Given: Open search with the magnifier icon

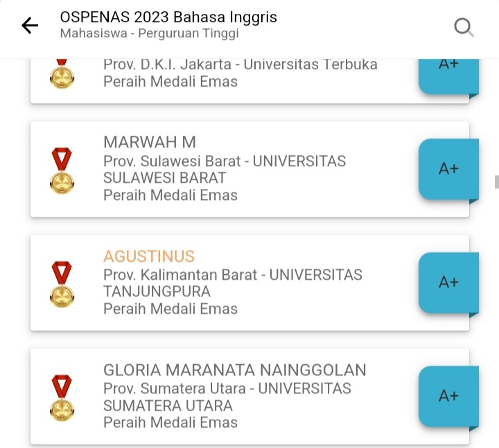Looking at the screenshot, I should tap(463, 27).
